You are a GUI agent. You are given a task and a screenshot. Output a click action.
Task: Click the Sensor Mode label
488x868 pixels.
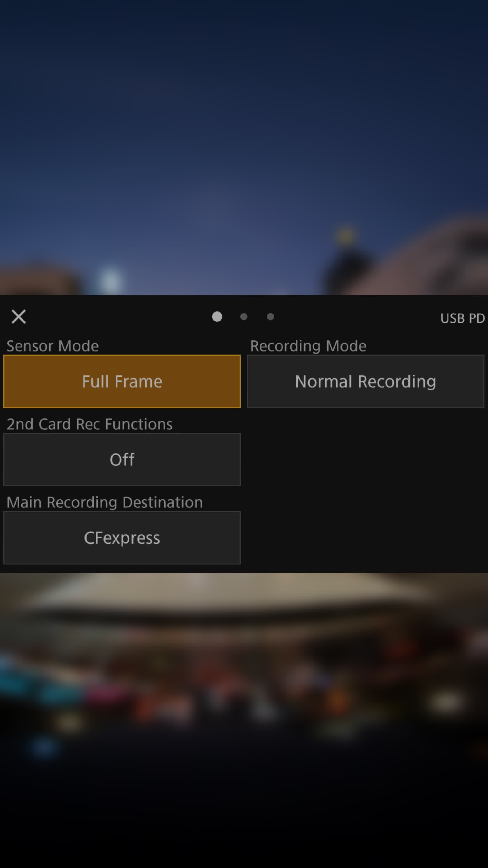pos(53,346)
